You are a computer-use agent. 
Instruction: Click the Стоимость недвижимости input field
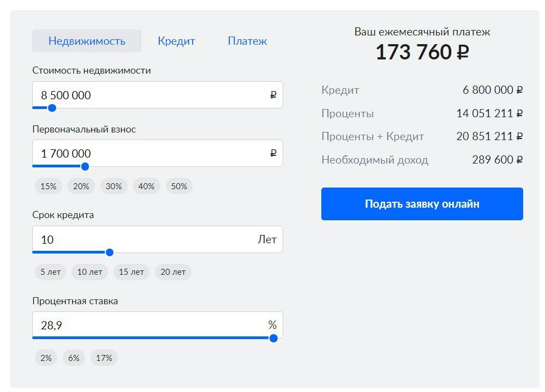pyautogui.click(x=153, y=95)
